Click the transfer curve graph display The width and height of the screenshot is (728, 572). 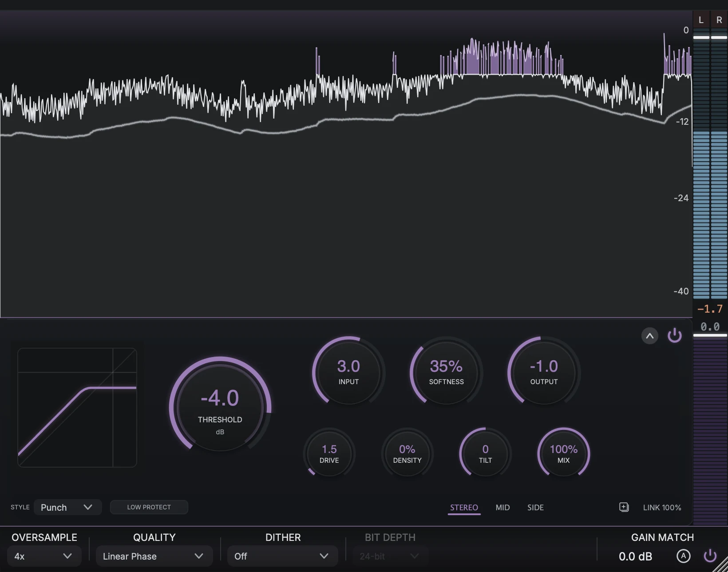[x=77, y=408]
